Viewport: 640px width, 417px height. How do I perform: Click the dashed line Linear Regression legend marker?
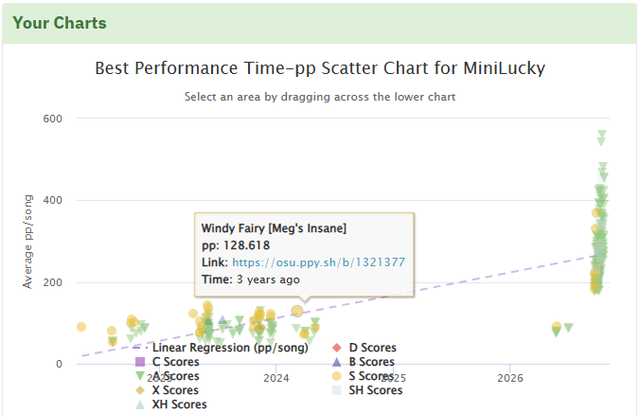[x=140, y=348]
